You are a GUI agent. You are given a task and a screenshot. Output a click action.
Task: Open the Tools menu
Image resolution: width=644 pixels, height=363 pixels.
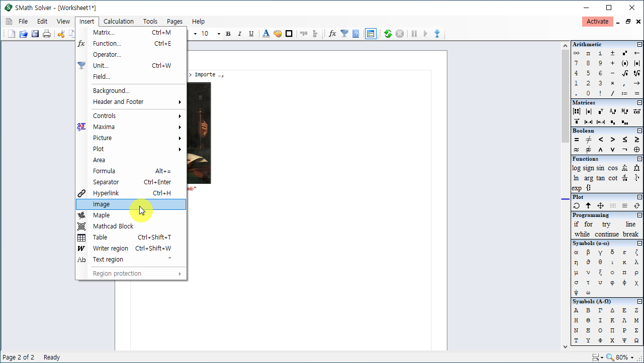150,21
